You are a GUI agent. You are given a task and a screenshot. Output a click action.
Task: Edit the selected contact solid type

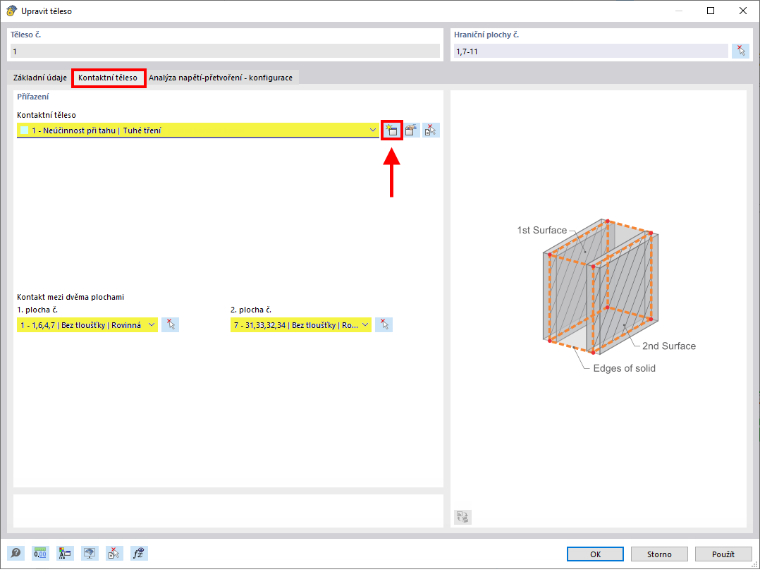[411, 130]
